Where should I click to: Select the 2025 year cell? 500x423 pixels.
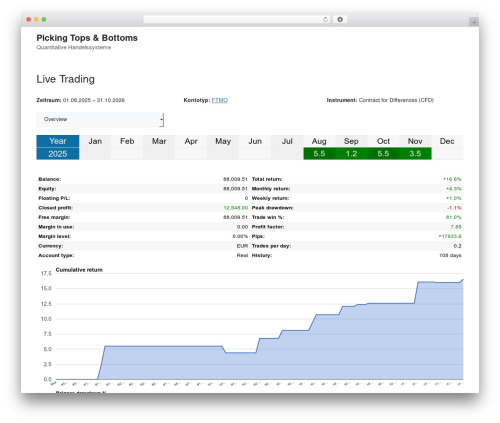(58, 154)
